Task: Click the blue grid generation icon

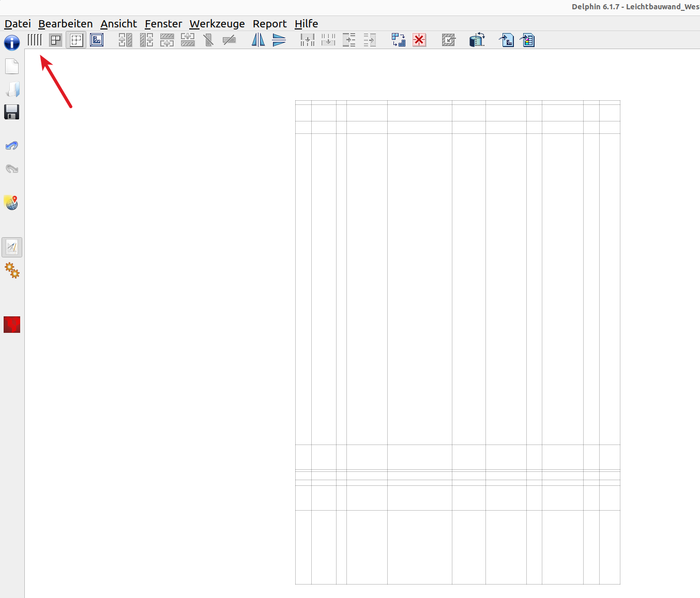Action: click(399, 40)
